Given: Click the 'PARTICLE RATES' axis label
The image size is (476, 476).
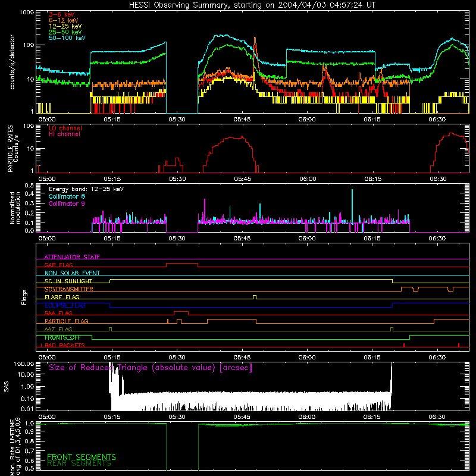Looking at the screenshot, I should pyautogui.click(x=11, y=149).
